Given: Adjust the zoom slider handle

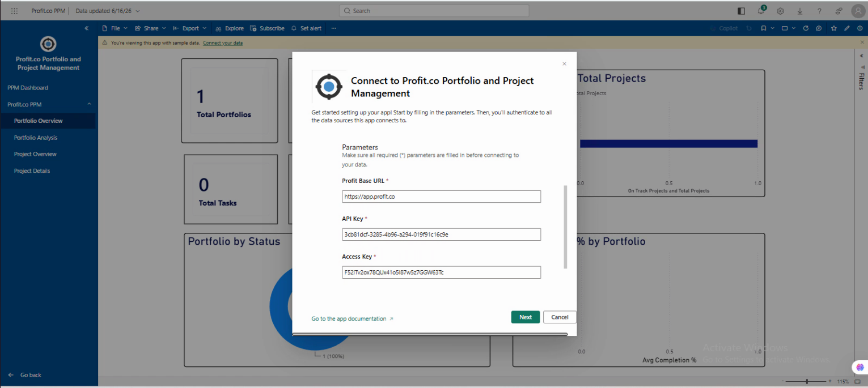Looking at the screenshot, I should click(807, 382).
